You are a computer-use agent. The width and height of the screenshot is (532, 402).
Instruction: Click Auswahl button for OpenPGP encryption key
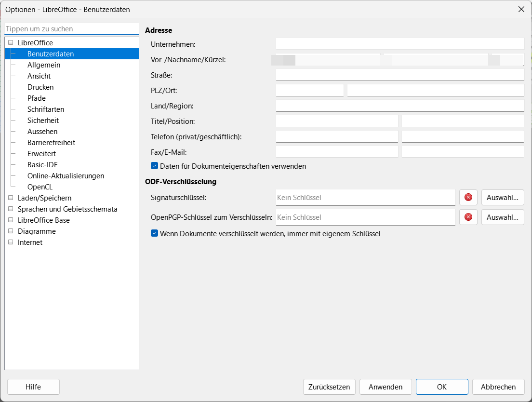pyautogui.click(x=503, y=217)
